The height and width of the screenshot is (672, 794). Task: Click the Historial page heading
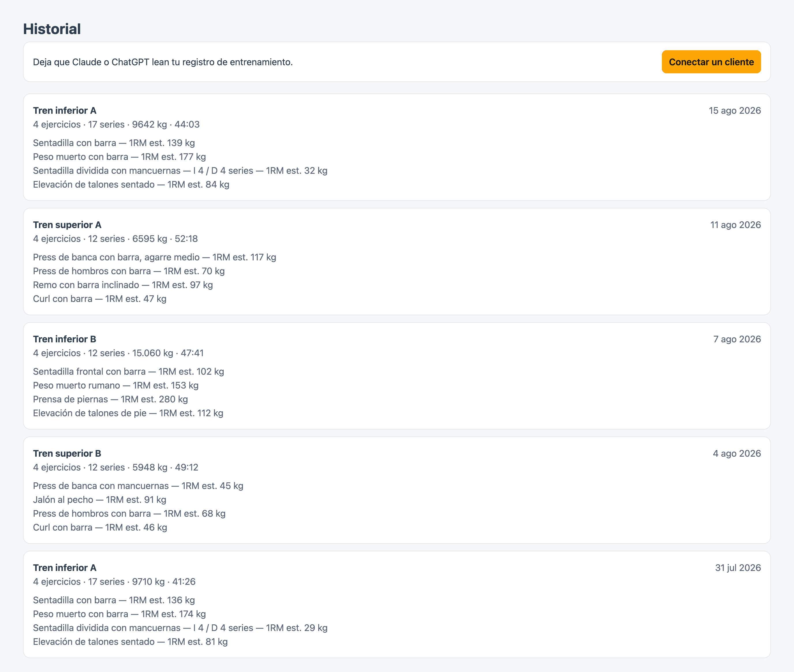(52, 29)
